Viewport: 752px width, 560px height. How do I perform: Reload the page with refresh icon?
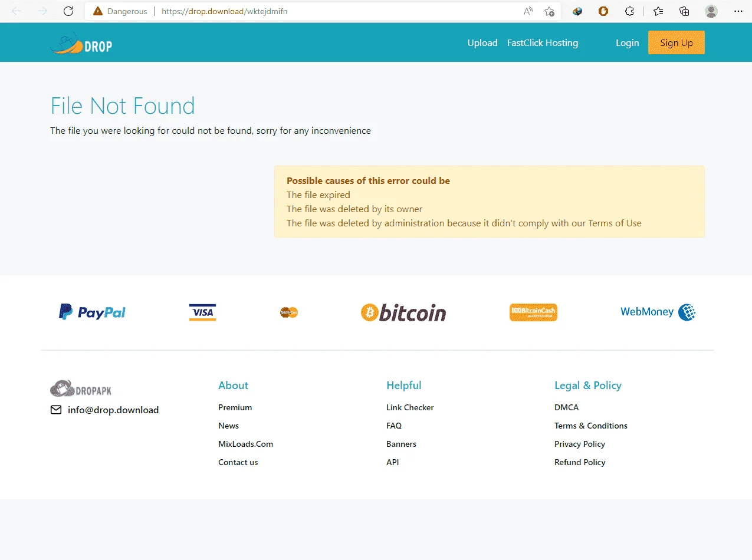pos(68,11)
